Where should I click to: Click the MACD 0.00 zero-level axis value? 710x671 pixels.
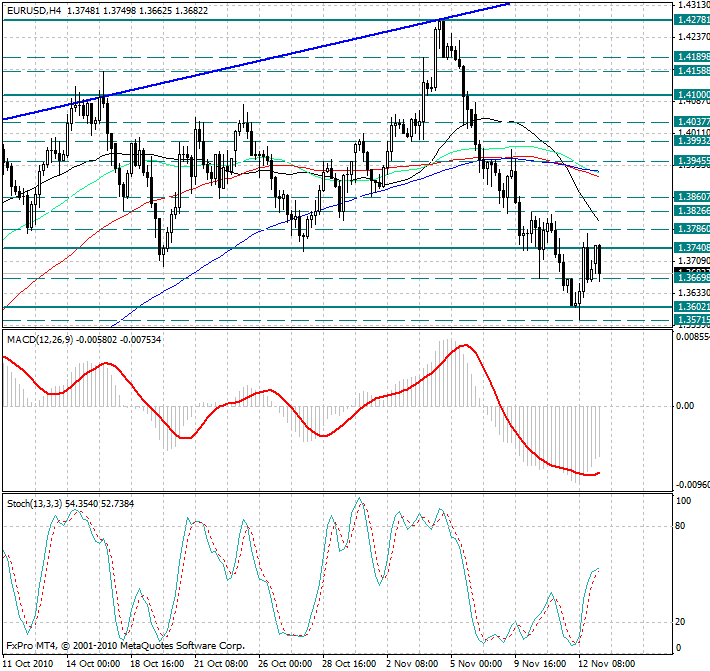click(x=685, y=406)
